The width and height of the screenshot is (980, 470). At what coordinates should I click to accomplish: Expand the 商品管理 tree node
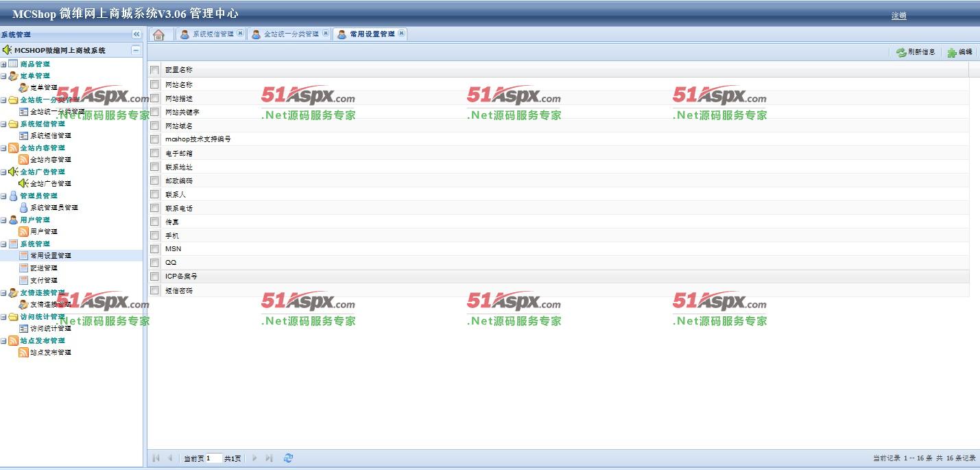click(x=3, y=64)
